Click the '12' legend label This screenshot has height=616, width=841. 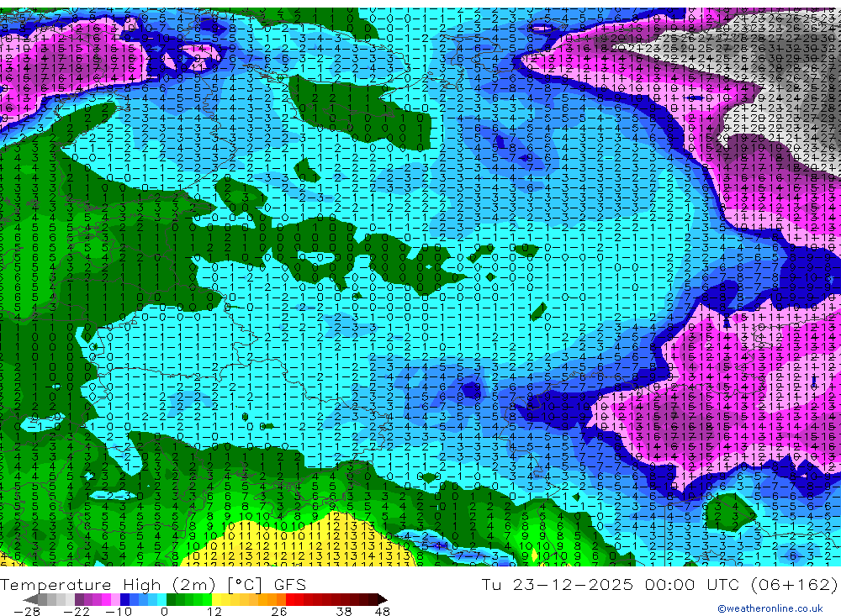(214, 611)
